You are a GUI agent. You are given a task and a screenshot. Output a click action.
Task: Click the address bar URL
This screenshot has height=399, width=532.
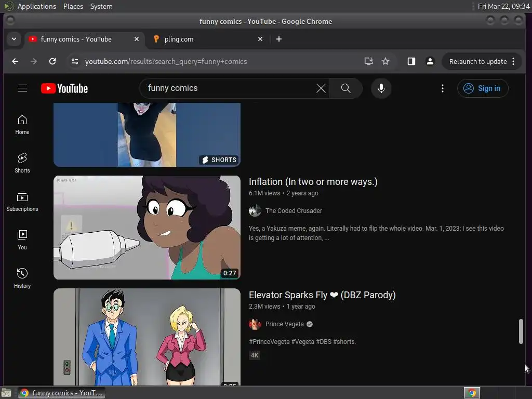click(166, 61)
